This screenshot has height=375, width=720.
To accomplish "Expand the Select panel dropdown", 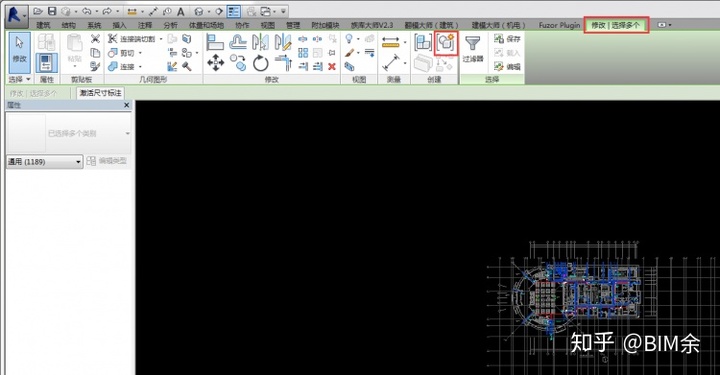I will click(x=20, y=79).
